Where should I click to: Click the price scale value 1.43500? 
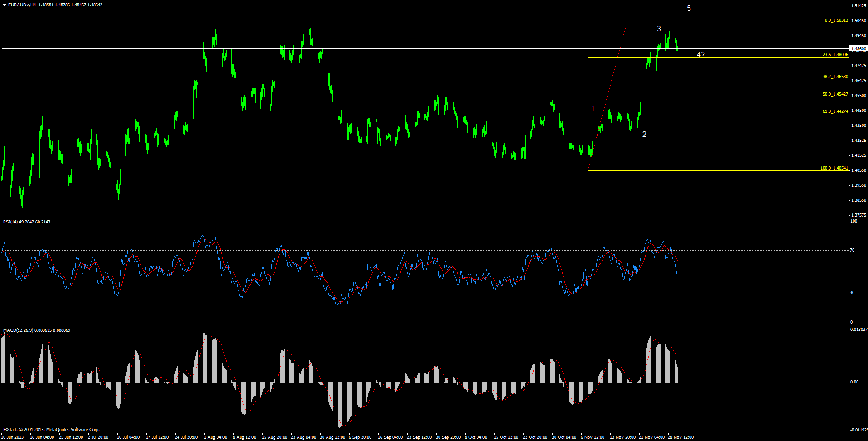tap(859, 126)
